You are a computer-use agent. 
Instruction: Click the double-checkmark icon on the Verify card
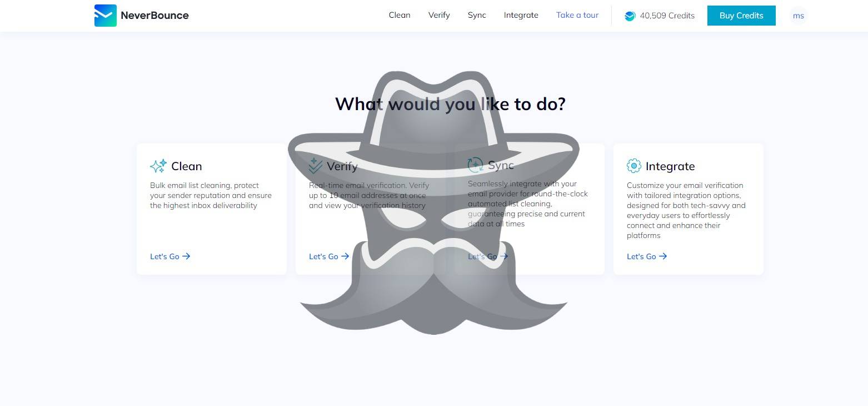pos(316,166)
